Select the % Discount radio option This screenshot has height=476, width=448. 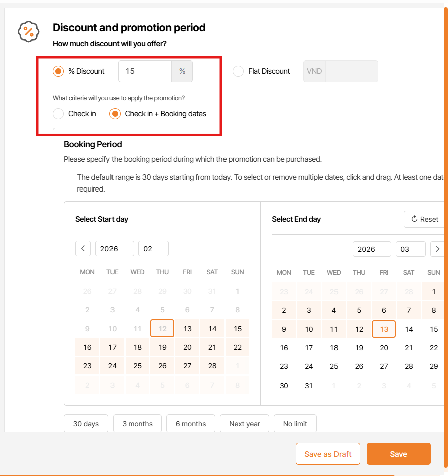point(59,71)
